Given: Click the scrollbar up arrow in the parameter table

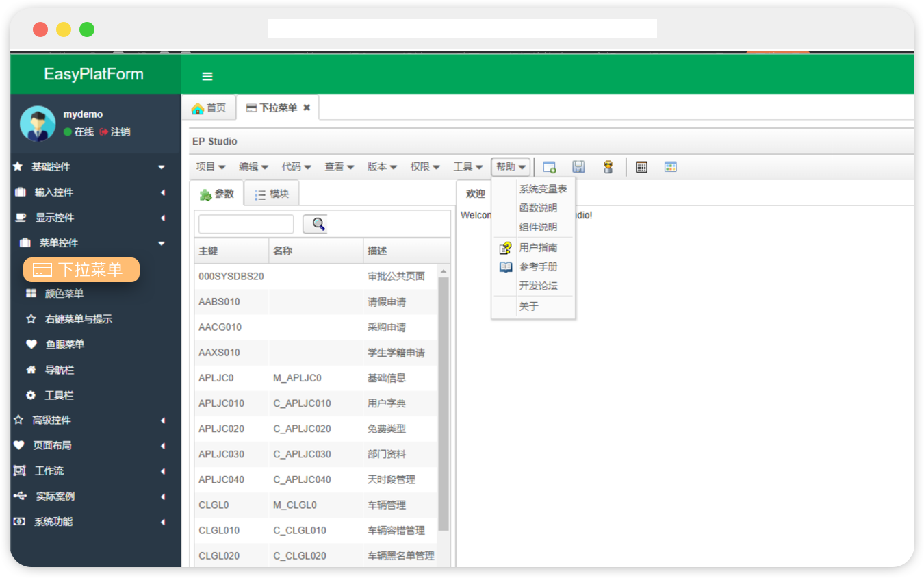Looking at the screenshot, I should (444, 271).
